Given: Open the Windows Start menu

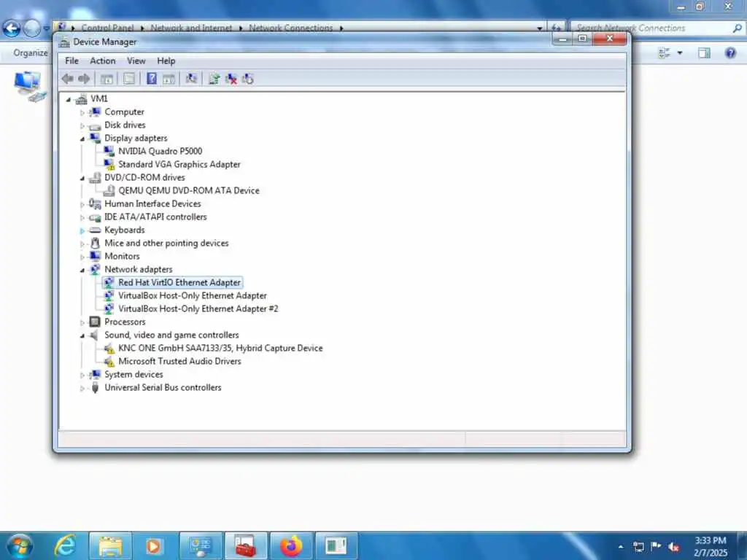Looking at the screenshot, I should (20, 545).
